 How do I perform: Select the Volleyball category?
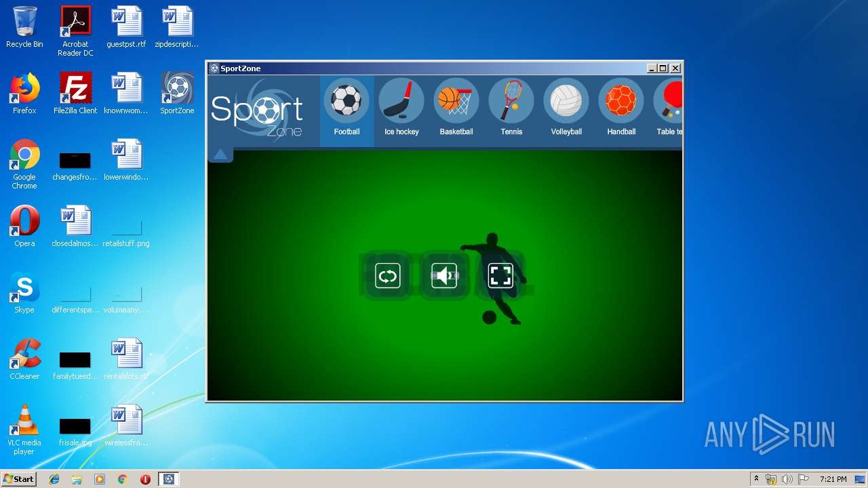[x=566, y=108]
